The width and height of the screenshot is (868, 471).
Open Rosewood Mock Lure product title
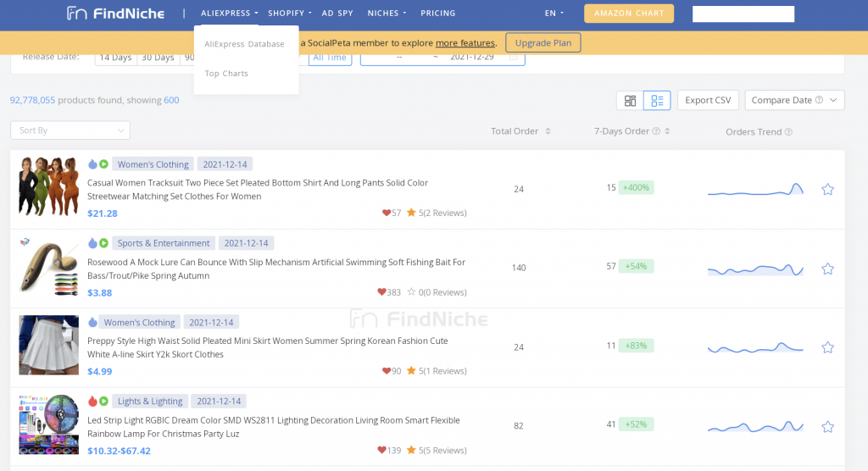pyautogui.click(x=276, y=269)
